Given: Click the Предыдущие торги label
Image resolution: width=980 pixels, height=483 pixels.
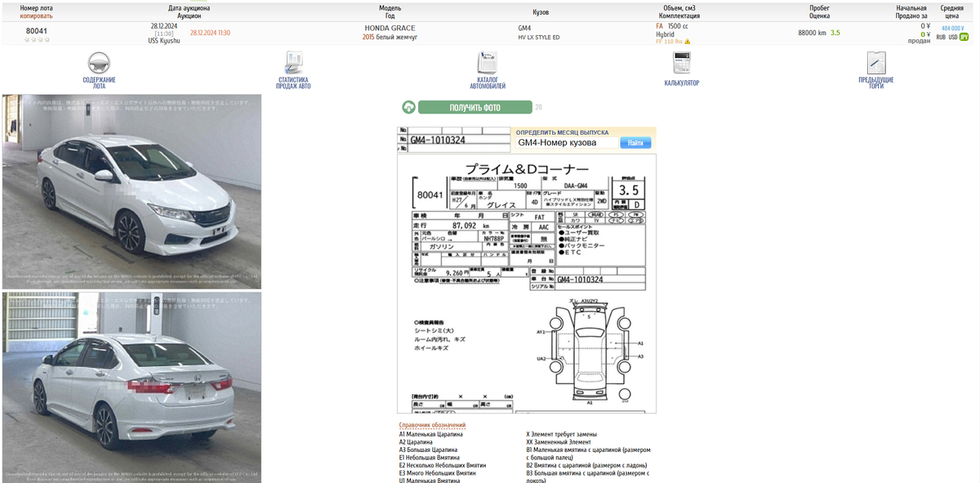Looking at the screenshot, I should pos(876,83).
